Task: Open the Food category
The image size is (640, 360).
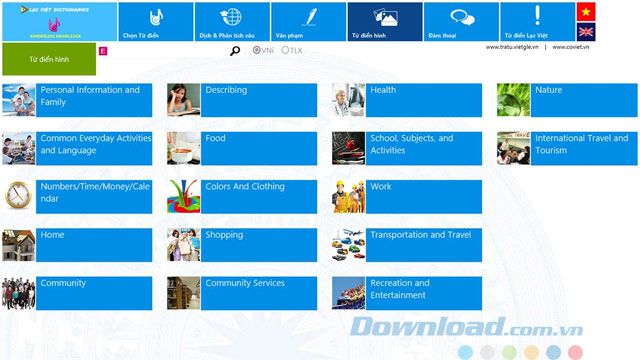Action: 242,149
